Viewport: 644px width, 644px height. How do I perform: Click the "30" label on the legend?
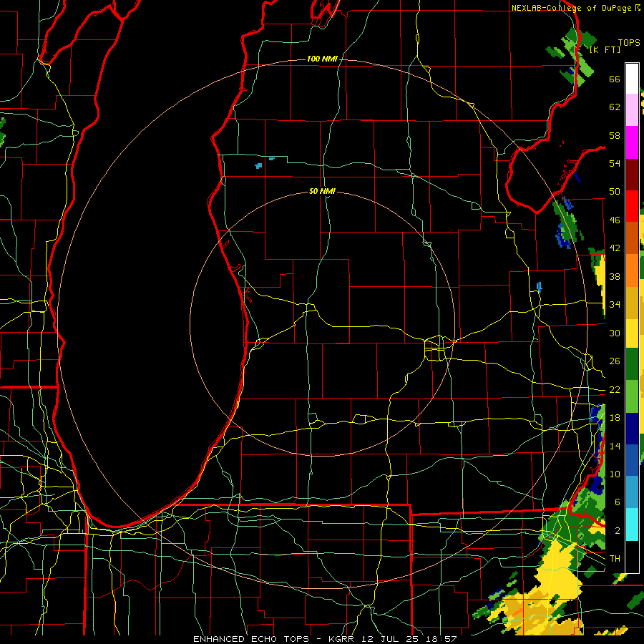pyautogui.click(x=615, y=333)
